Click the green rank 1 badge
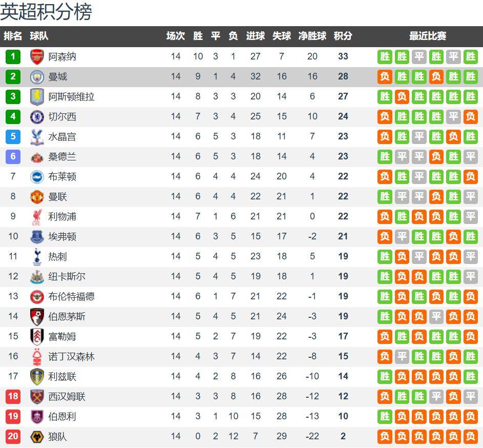Image resolution: width=483 pixels, height=448 pixels. click(x=13, y=56)
